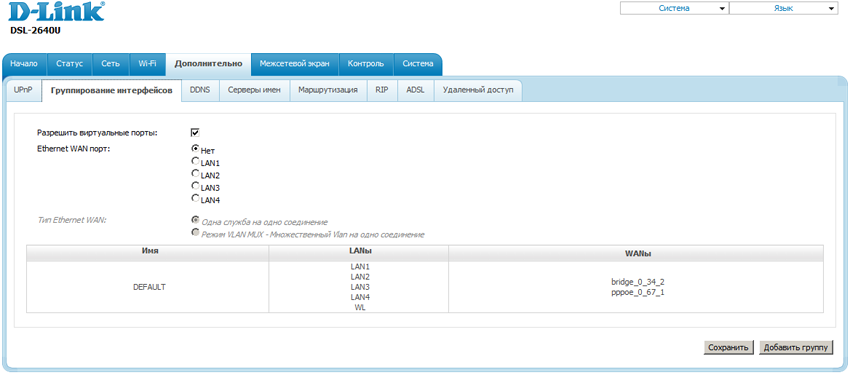Image resolution: width=850 pixels, height=375 pixels.
Task: Go to Серверы имен subtab
Action: 254,90
